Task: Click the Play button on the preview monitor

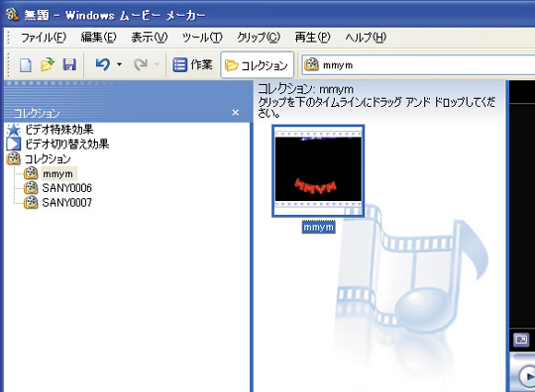Action: pos(527,376)
